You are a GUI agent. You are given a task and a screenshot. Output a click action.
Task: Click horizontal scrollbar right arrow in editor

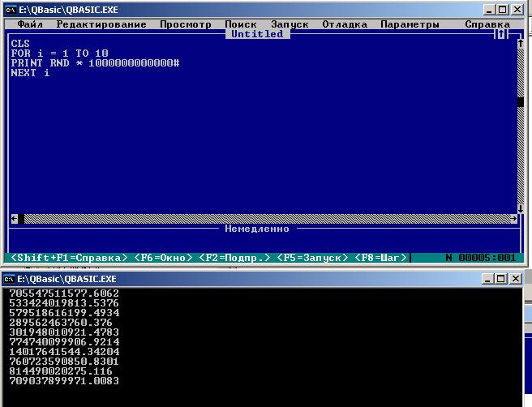[514, 219]
